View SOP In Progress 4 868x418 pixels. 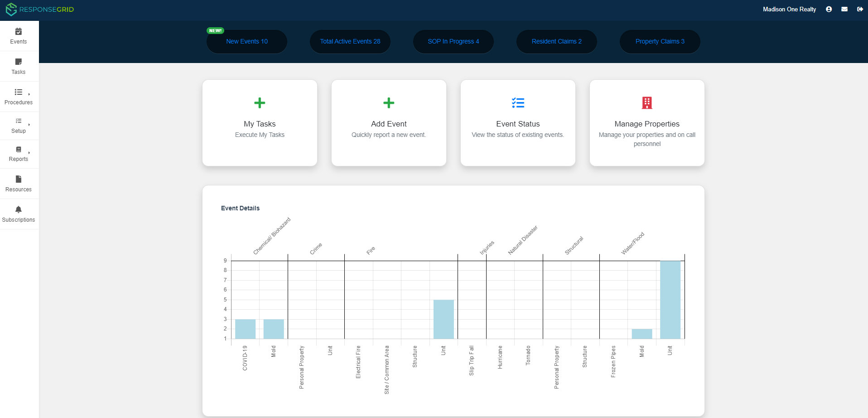coord(453,42)
